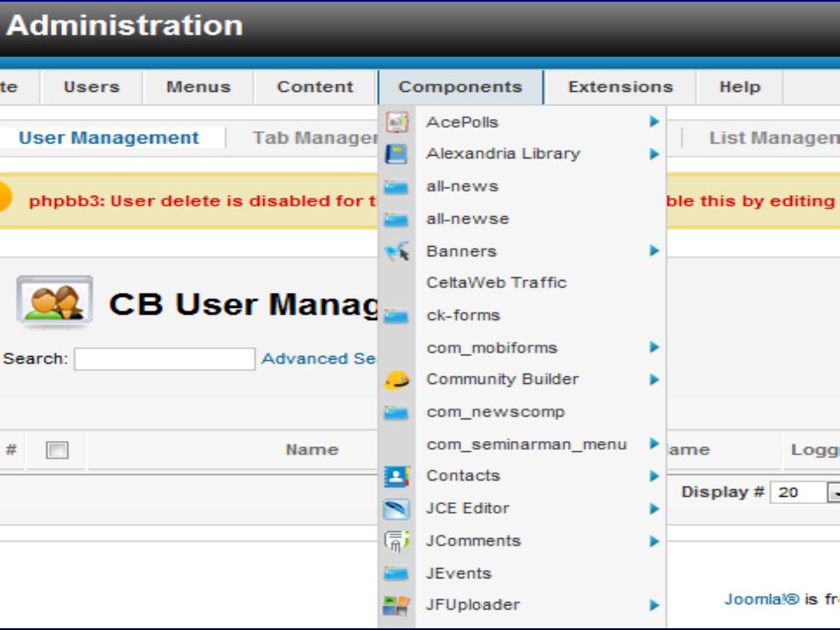
Task: Expand the JComments submenu arrow
Action: (654, 542)
